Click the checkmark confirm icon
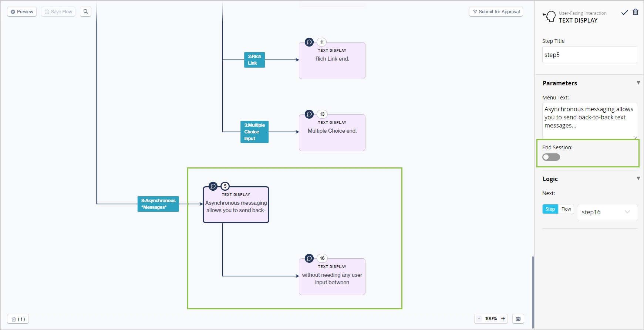Screen dimensions: 644x330 coord(624,13)
